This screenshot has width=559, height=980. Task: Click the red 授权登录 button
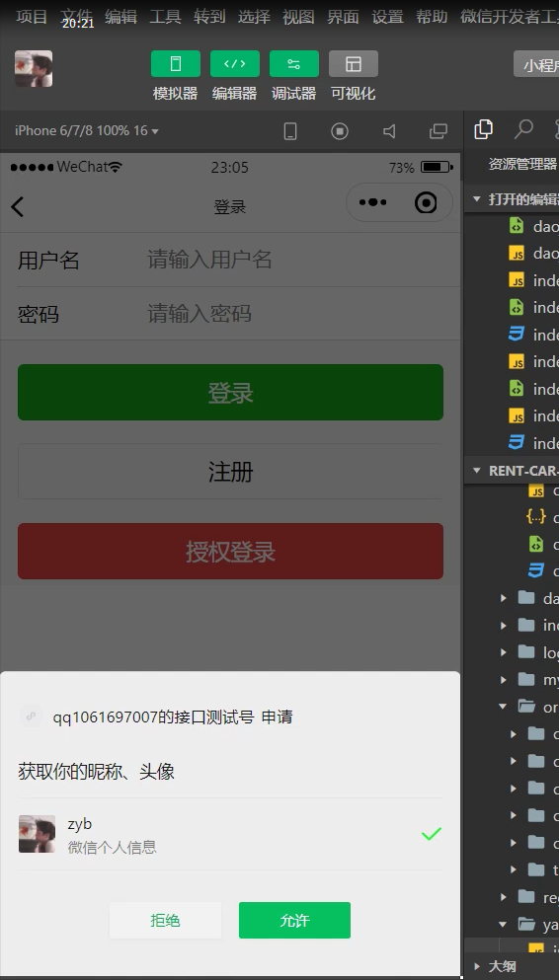click(x=230, y=552)
